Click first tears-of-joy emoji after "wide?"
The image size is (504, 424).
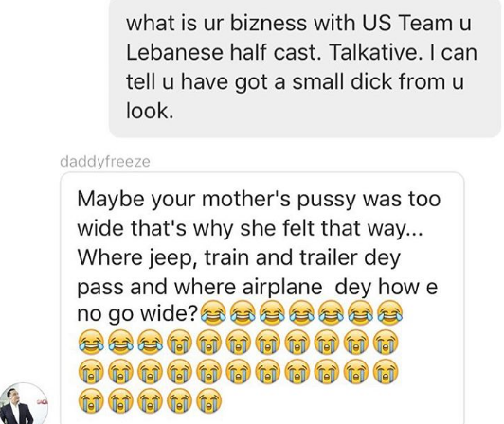pyautogui.click(x=213, y=311)
